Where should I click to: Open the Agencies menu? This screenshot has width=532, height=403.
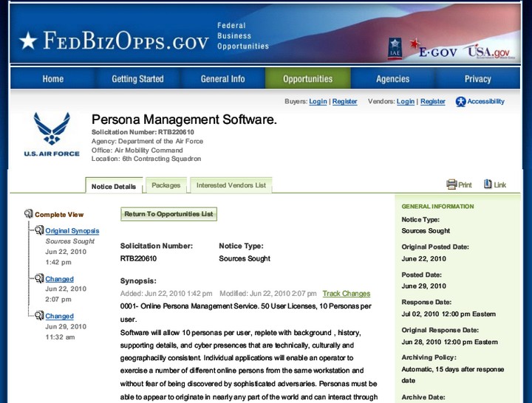393,79
